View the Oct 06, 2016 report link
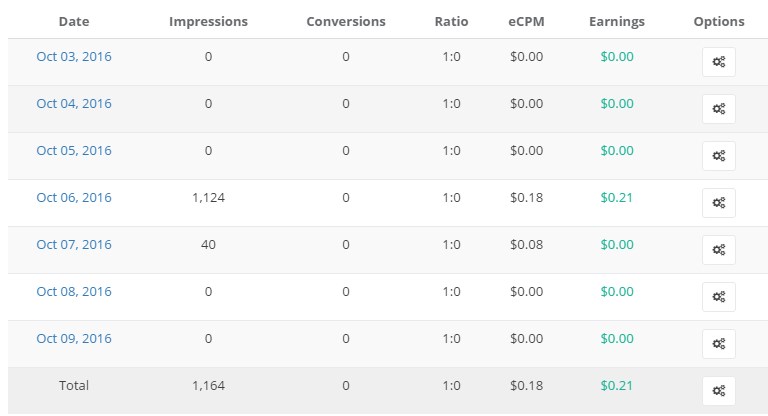Viewport: 768px width, 416px height. coord(74,198)
